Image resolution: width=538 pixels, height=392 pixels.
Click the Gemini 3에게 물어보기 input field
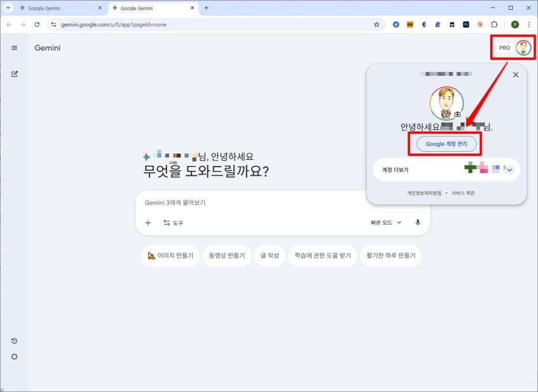coord(254,202)
